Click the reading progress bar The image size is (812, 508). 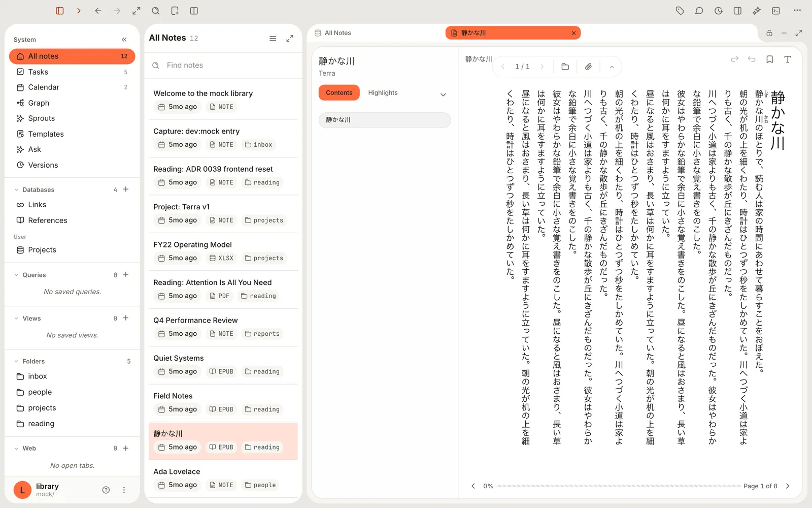619,486
